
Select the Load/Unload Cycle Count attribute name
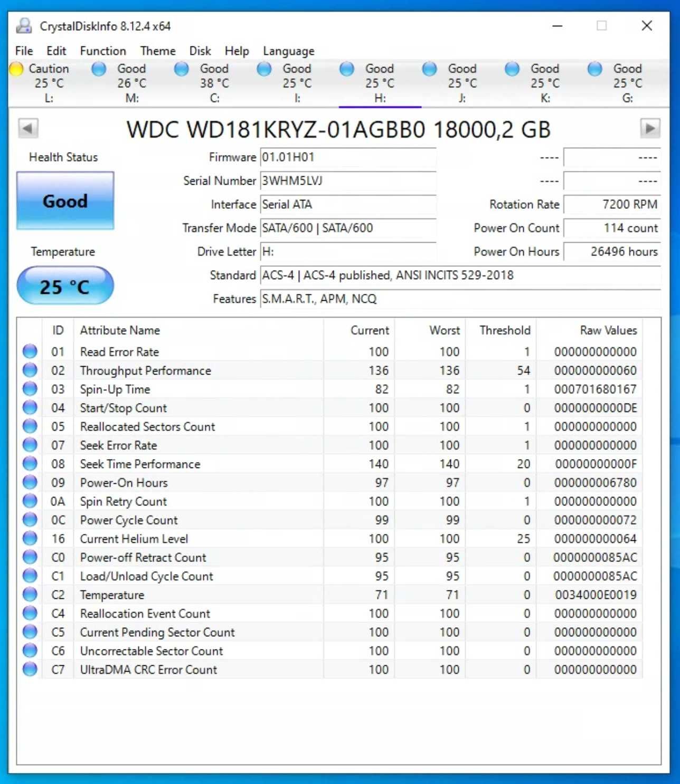click(x=147, y=576)
